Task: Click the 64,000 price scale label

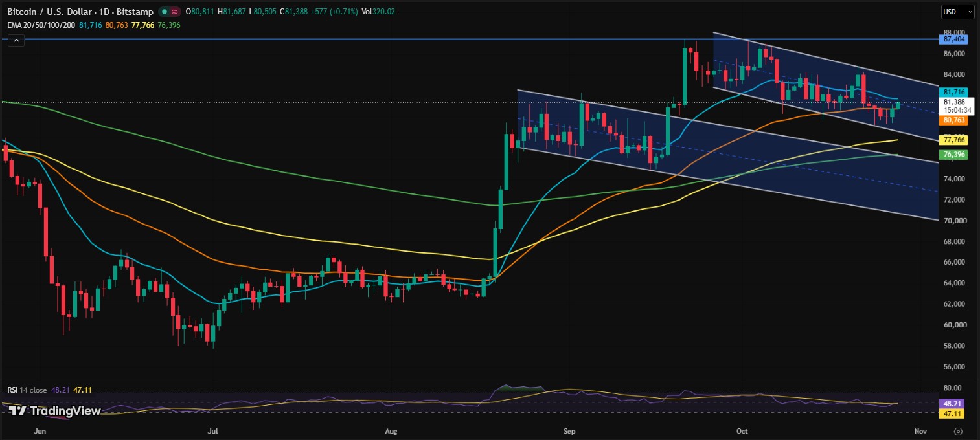Action: click(955, 283)
